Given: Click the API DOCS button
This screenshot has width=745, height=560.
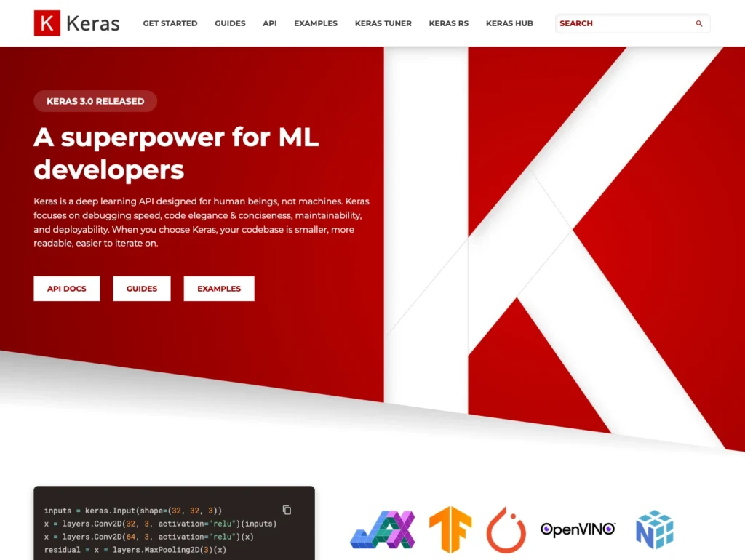Looking at the screenshot, I should 66,288.
